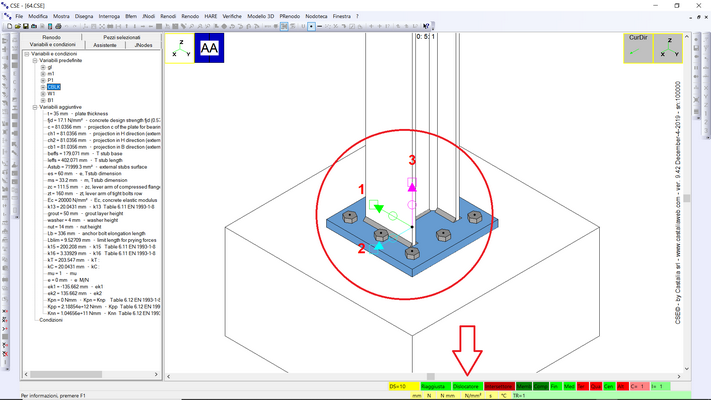
Task: Toggle the Dislocatore status indicator
Action: (467, 385)
